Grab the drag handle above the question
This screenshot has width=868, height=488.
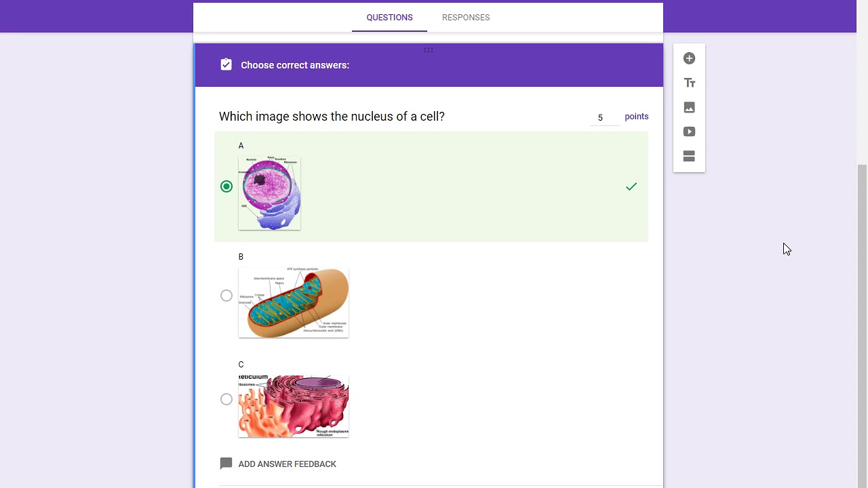click(x=429, y=49)
